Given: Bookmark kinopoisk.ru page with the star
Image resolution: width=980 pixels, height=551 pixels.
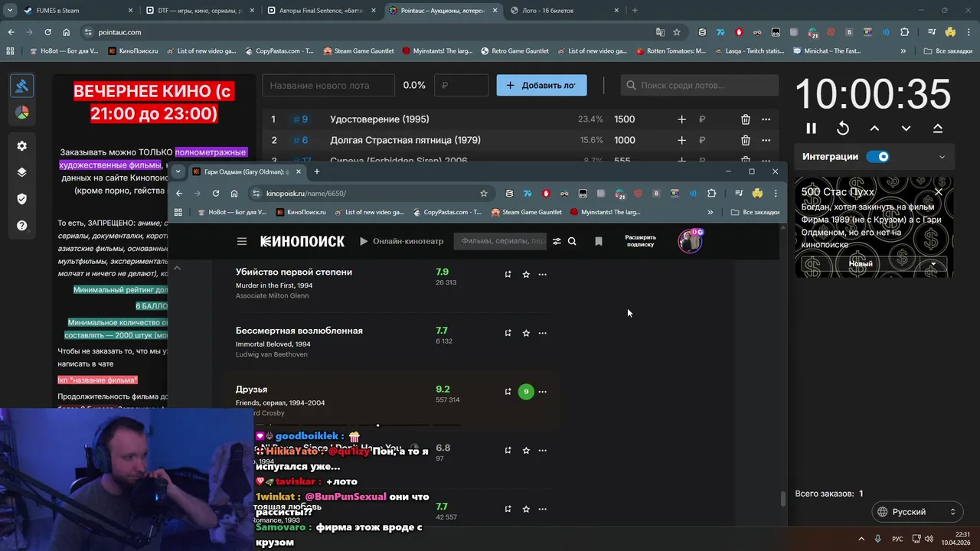Looking at the screenshot, I should tap(484, 194).
